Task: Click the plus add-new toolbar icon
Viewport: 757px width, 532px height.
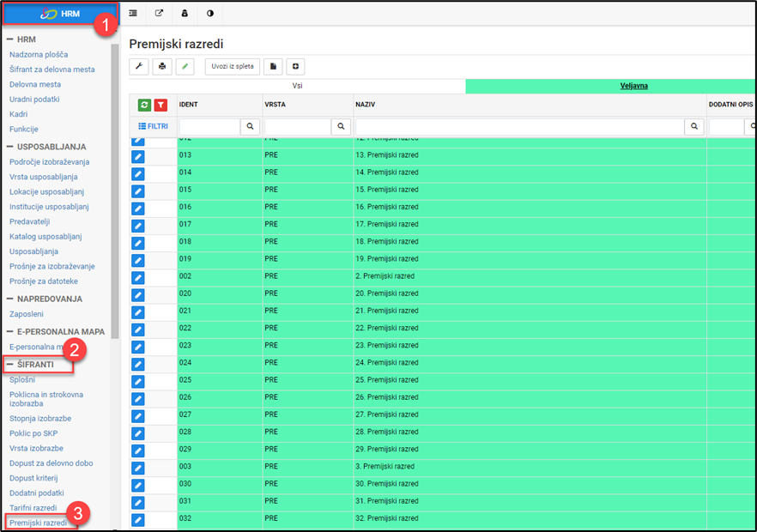Action: point(295,67)
